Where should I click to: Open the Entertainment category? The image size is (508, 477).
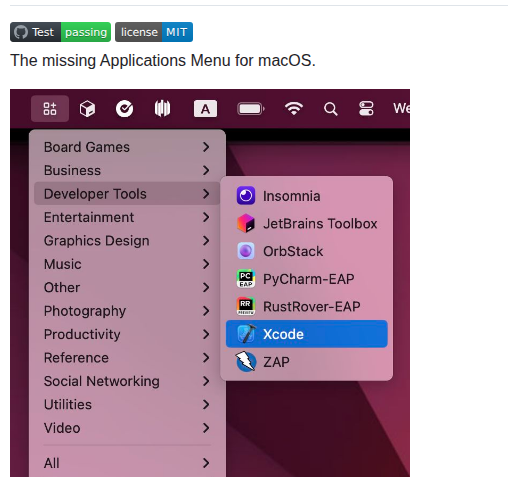pyautogui.click(x=127, y=217)
